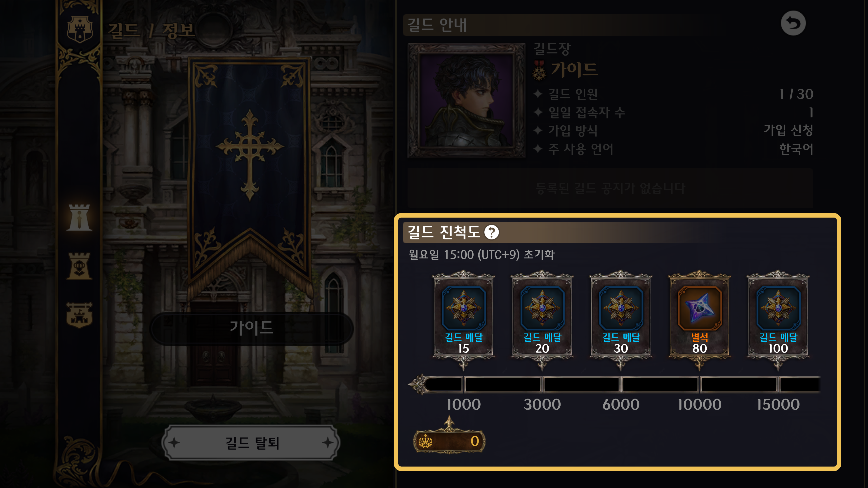Open the guild castle banner sidebar icon
The image size is (868, 488).
tap(79, 315)
